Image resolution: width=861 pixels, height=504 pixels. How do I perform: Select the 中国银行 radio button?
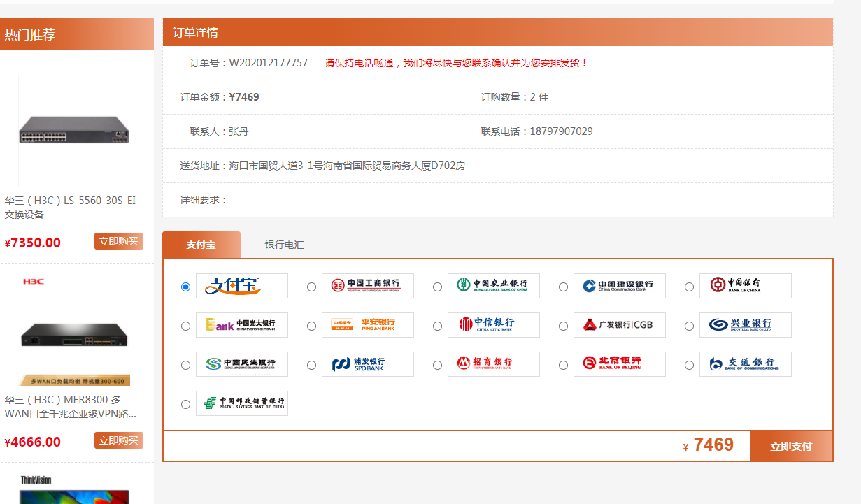tap(689, 287)
